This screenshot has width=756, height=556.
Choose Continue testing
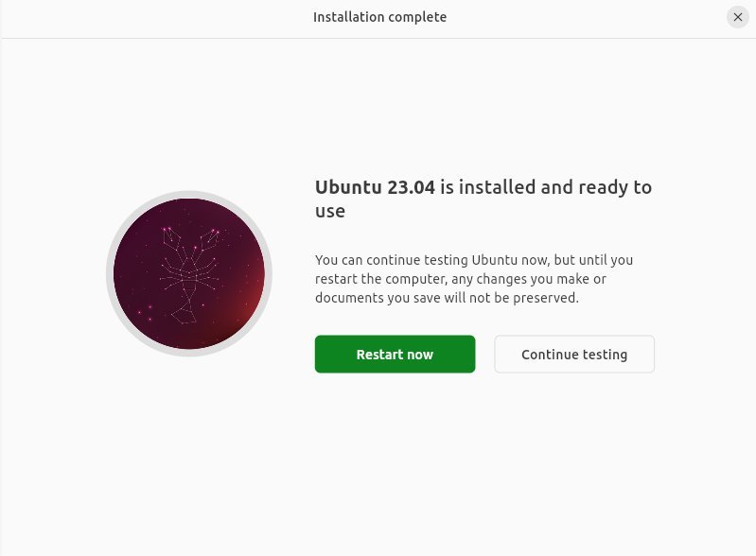pyautogui.click(x=574, y=355)
